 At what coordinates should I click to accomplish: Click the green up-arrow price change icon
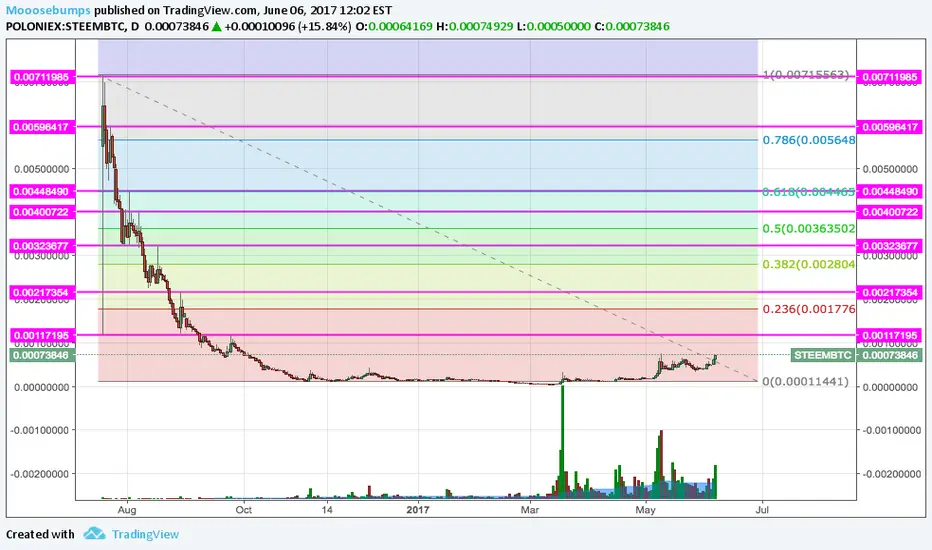(216, 27)
